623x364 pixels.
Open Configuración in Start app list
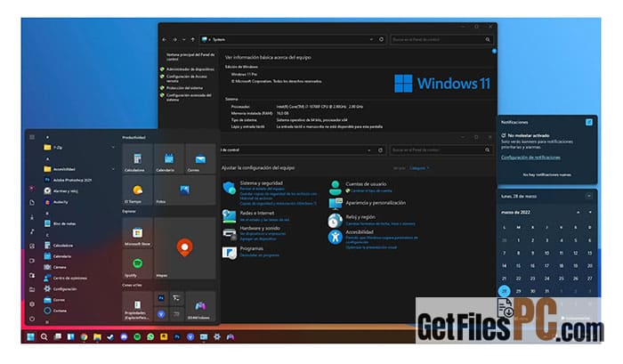point(64,289)
